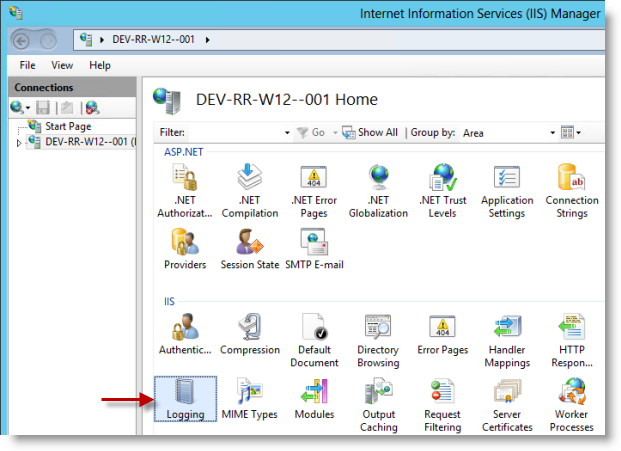621x451 pixels.
Task: Open the File menu
Action: (x=28, y=65)
